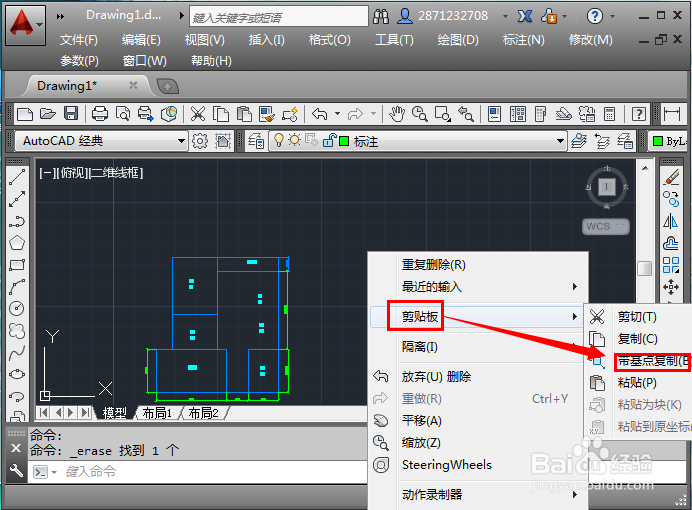Select the Array modify tool
The width and height of the screenshot is (692, 510).
pos(671,265)
